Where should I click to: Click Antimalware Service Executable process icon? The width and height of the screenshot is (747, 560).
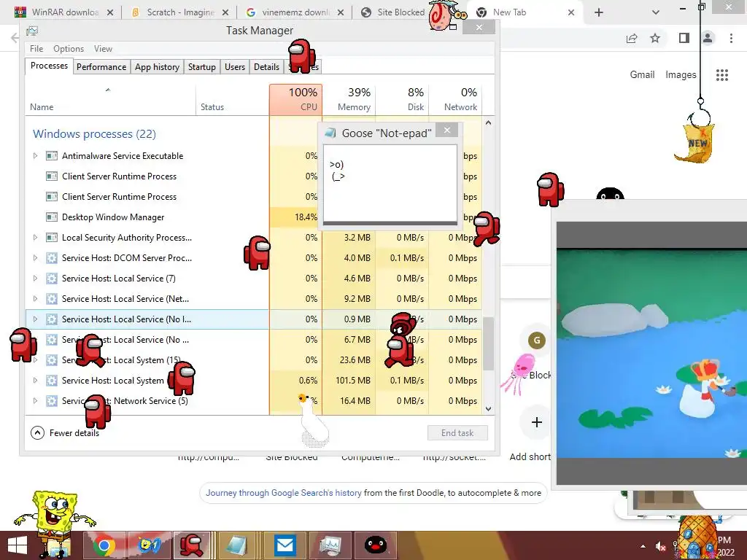[52, 156]
